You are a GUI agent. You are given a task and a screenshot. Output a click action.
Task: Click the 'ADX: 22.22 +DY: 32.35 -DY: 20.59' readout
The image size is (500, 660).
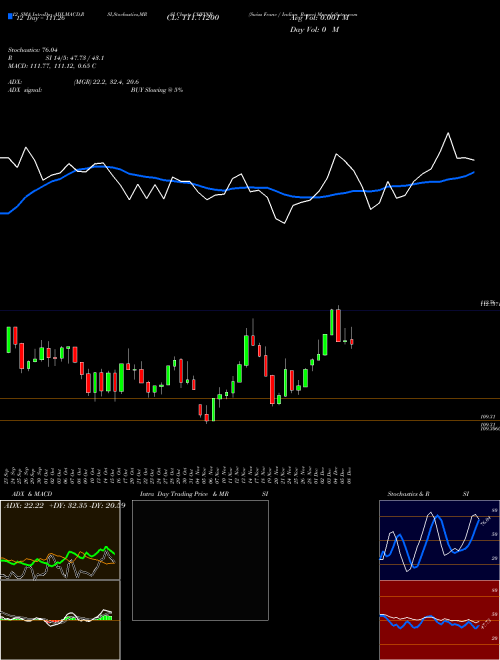[x=64, y=505]
